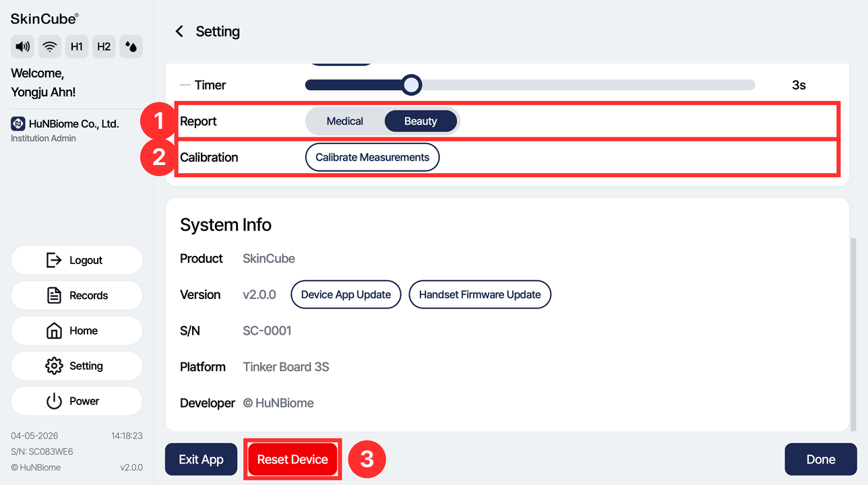Click the clock time "14:18:23"
Screen dimensions: 868x485
127,436
